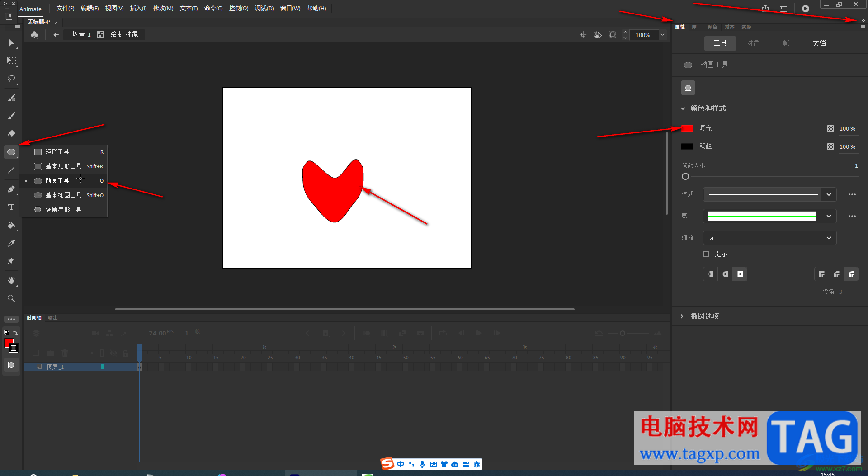The width and height of the screenshot is (868, 476).
Task: Select the Lasso tool
Action: pos(11,79)
